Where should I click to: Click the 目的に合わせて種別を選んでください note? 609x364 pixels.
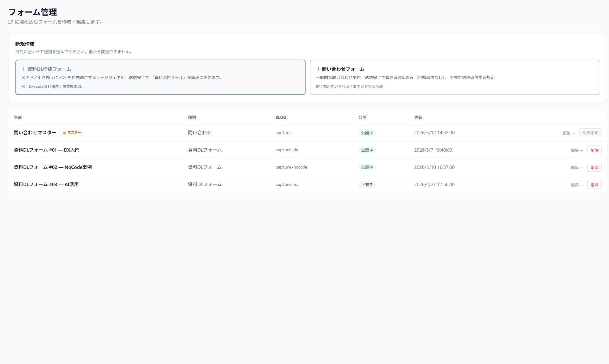74,52
